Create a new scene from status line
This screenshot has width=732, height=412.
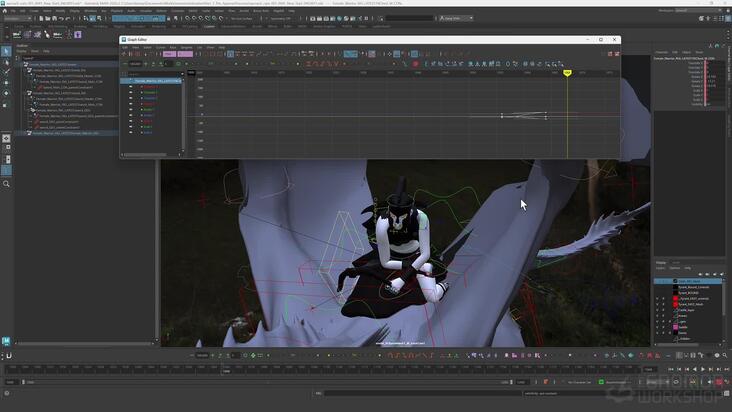(x=41, y=18)
